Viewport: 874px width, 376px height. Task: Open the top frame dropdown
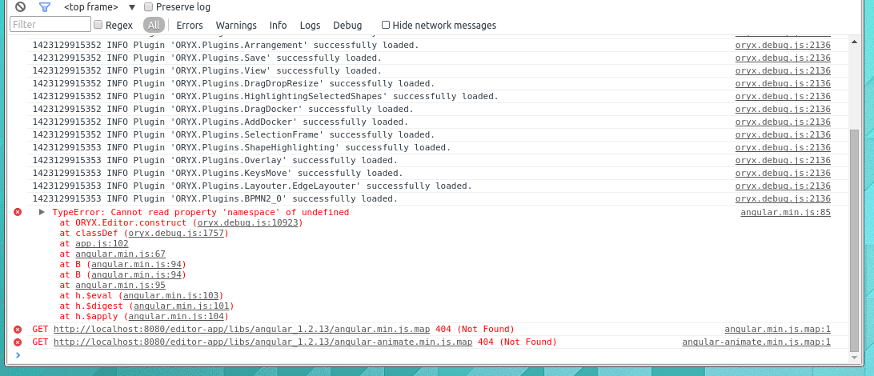tap(100, 7)
